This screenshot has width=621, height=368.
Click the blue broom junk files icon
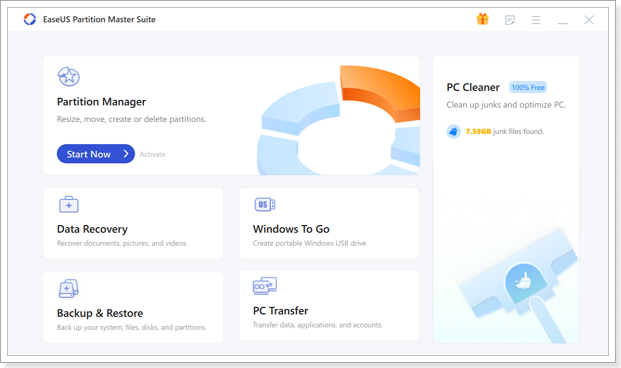tap(454, 131)
